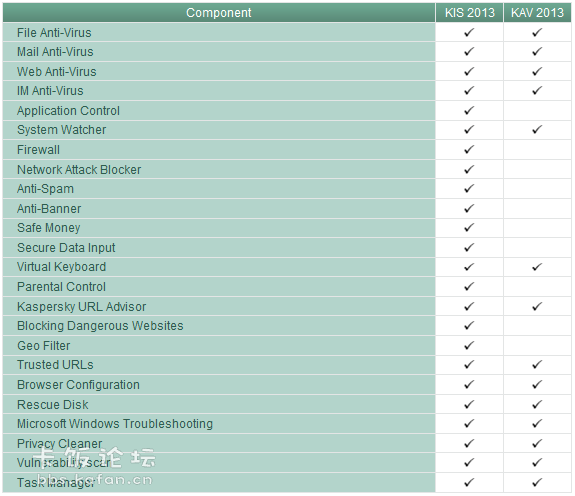Select the Trusted URLs row label
The width and height of the screenshot is (575, 496).
(55, 365)
